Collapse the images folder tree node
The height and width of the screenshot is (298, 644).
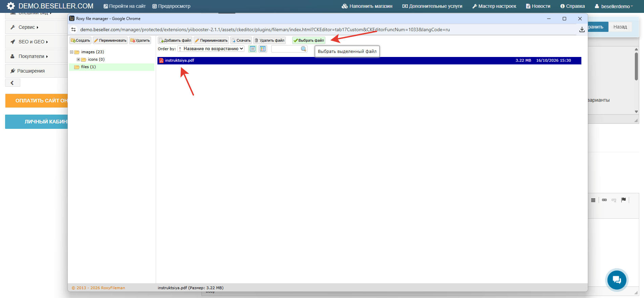click(71, 52)
